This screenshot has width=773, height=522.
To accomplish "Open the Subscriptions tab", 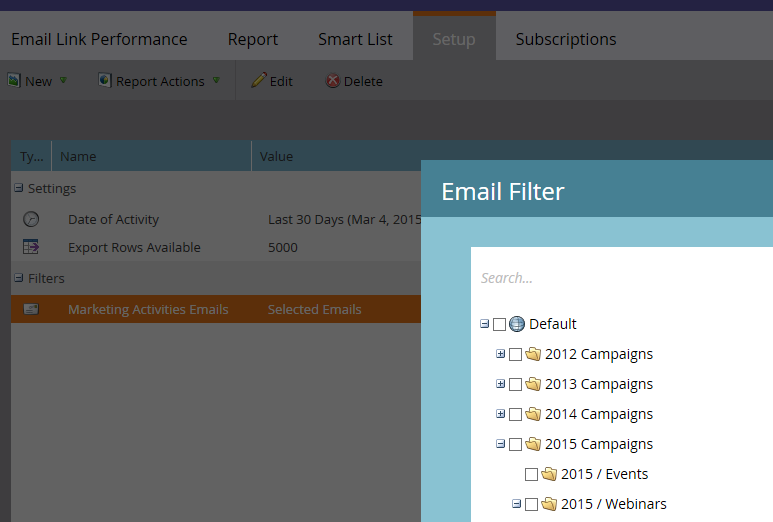I will 565,39.
